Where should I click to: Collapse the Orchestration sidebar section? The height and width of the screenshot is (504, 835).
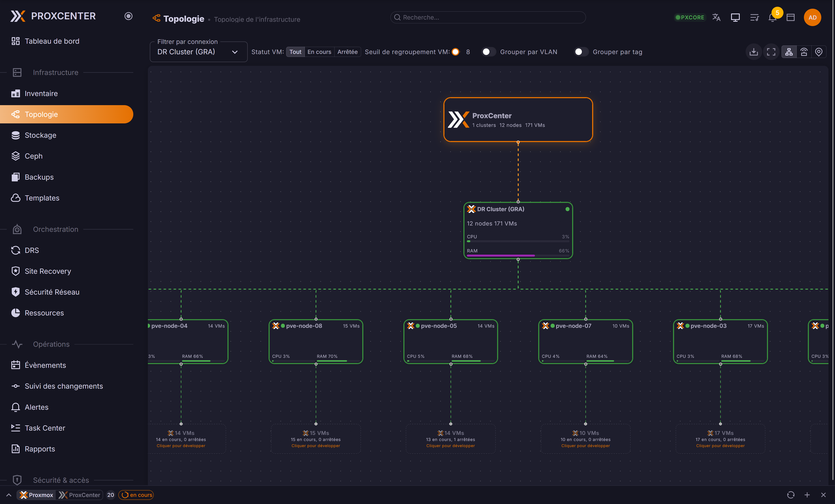point(66,229)
